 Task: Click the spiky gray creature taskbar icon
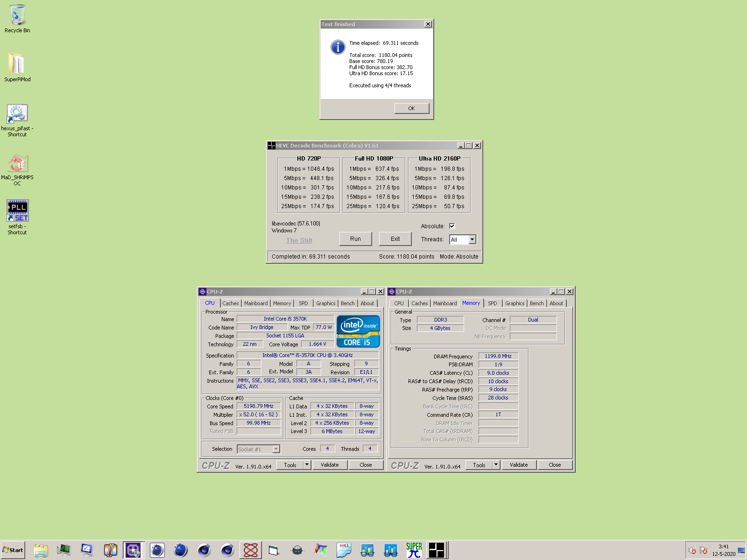click(297, 550)
